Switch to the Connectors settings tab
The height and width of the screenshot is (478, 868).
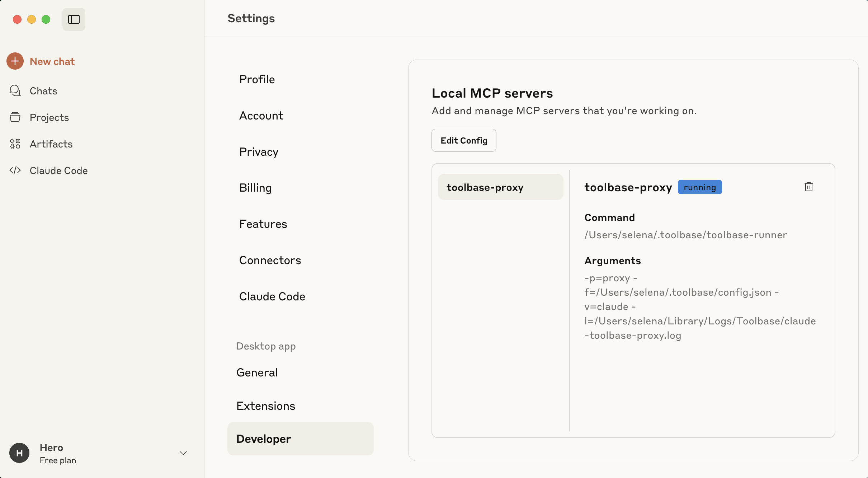[x=270, y=260]
